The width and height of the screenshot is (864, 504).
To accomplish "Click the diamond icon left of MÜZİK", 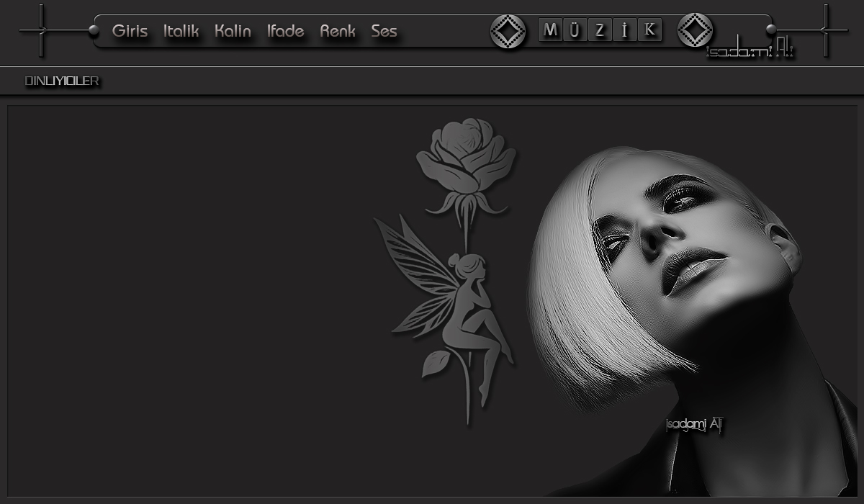I will point(508,31).
